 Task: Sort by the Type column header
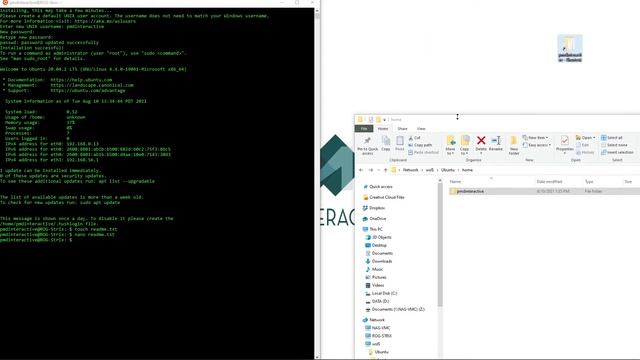click(589, 182)
